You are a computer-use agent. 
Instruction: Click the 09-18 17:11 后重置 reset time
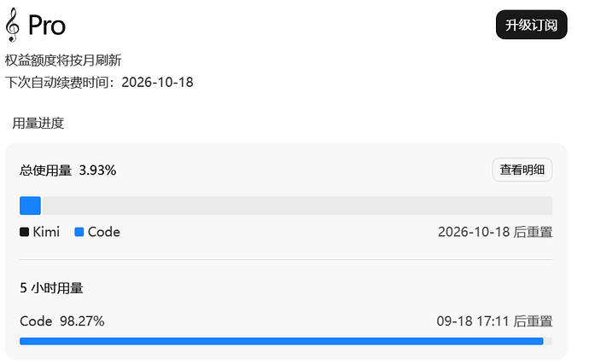(494, 321)
